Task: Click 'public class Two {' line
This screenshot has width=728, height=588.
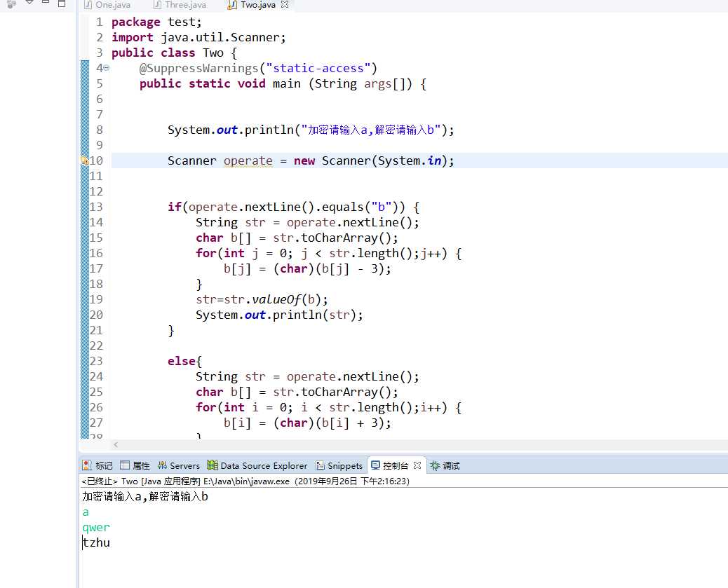Action: pyautogui.click(x=174, y=53)
